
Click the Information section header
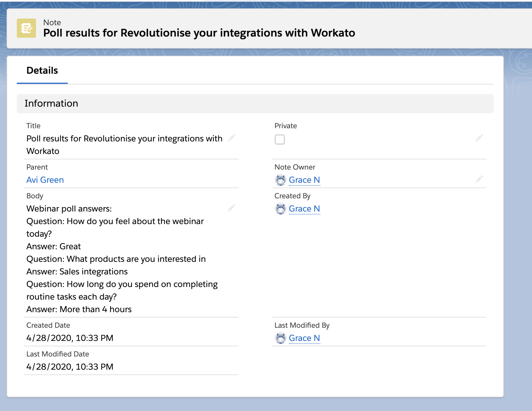point(51,103)
